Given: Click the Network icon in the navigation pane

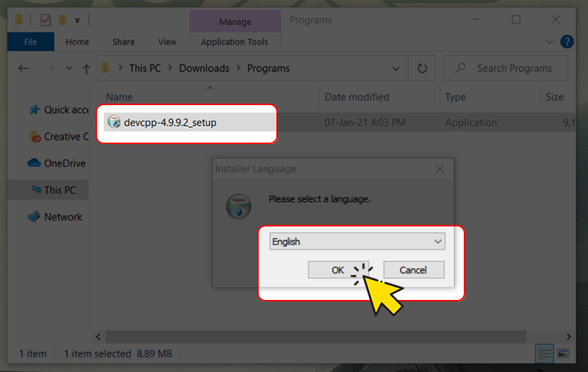Looking at the screenshot, I should 34,217.
